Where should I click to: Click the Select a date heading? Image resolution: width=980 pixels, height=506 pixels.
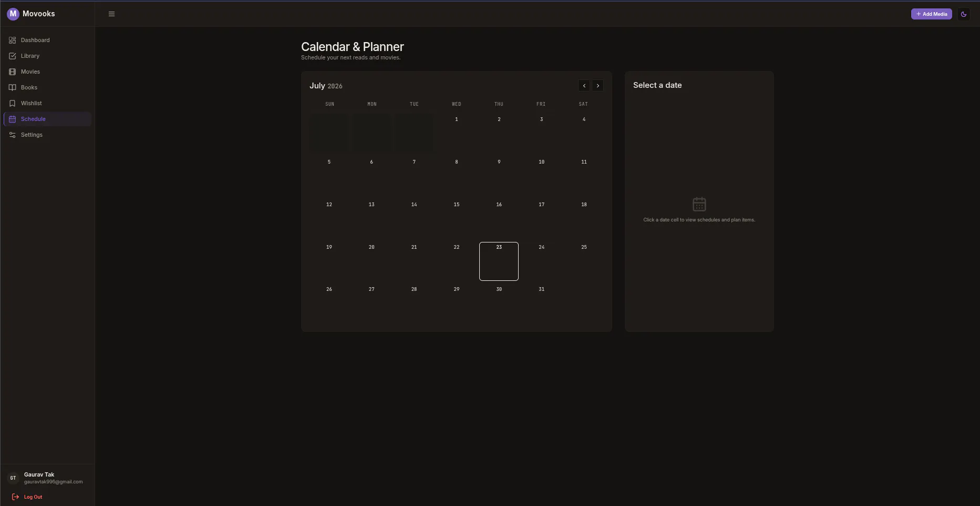click(x=657, y=85)
